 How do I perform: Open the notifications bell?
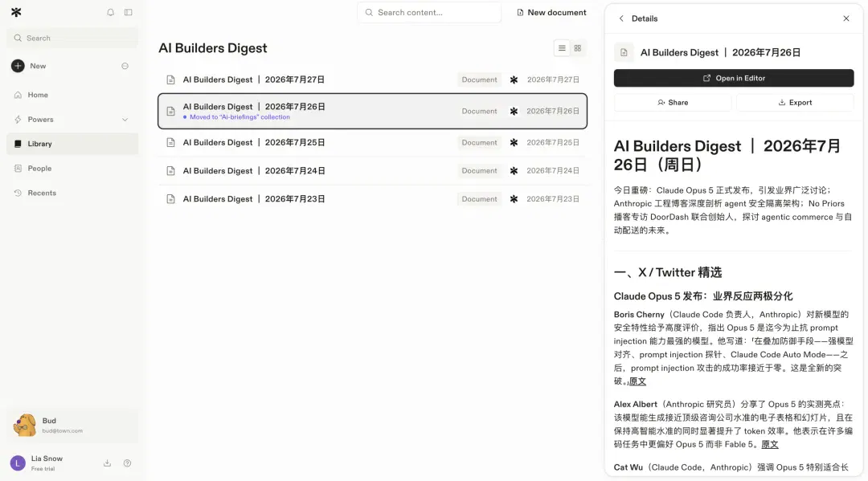111,12
